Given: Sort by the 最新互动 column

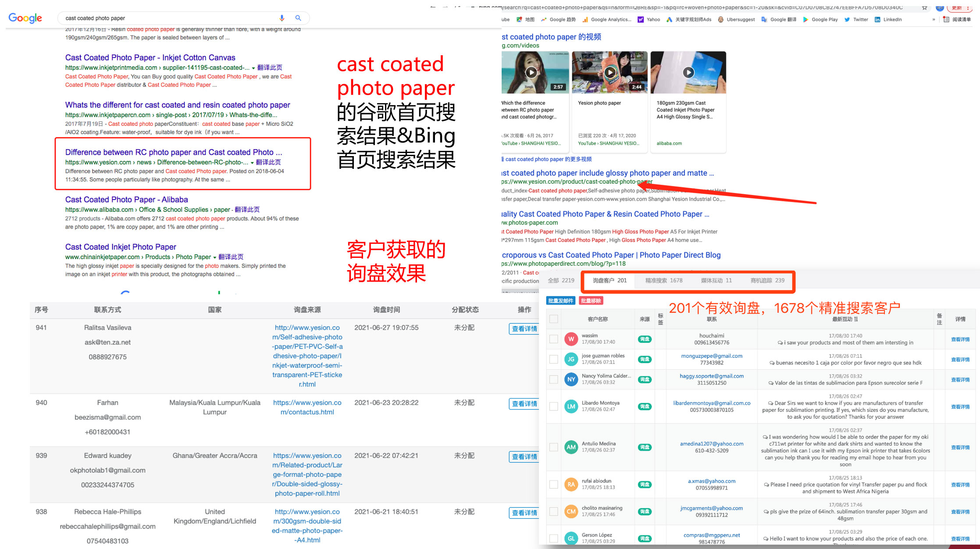Looking at the screenshot, I should tap(845, 319).
